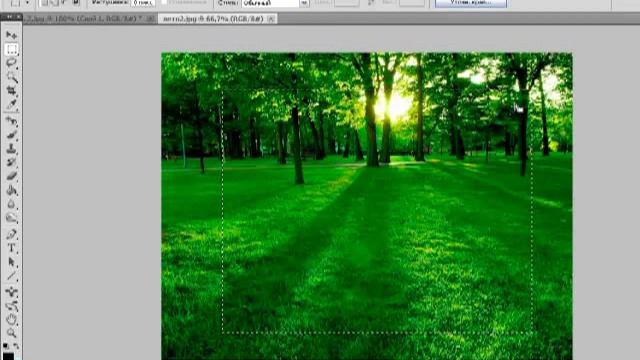Open the Style dropdown showing Обычный
640x360 pixels.
pyautogui.click(x=275, y=3)
